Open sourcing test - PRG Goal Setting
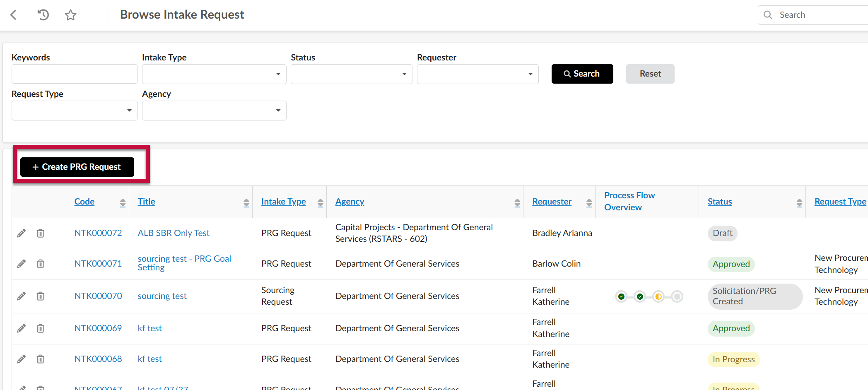This screenshot has height=390, width=868. coord(184,263)
